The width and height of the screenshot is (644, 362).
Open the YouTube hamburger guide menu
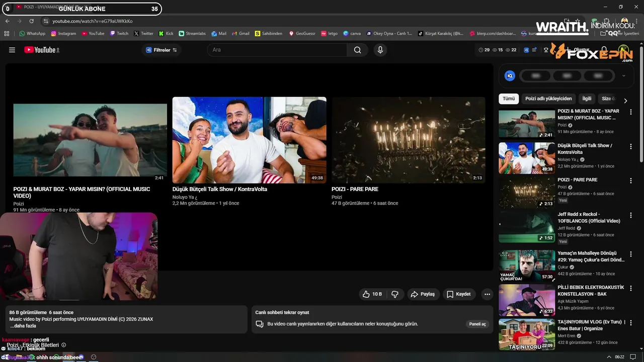coord(12,50)
